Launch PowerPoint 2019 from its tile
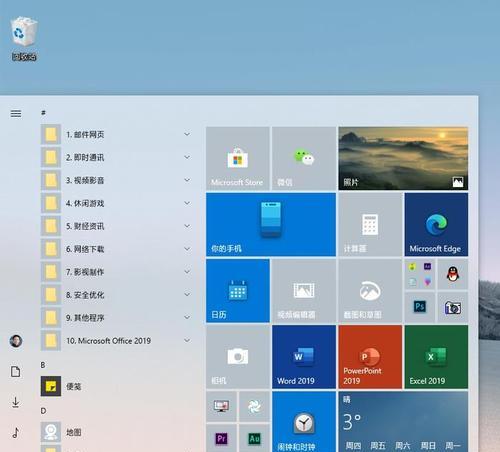This screenshot has width=500, height=452. click(x=370, y=357)
